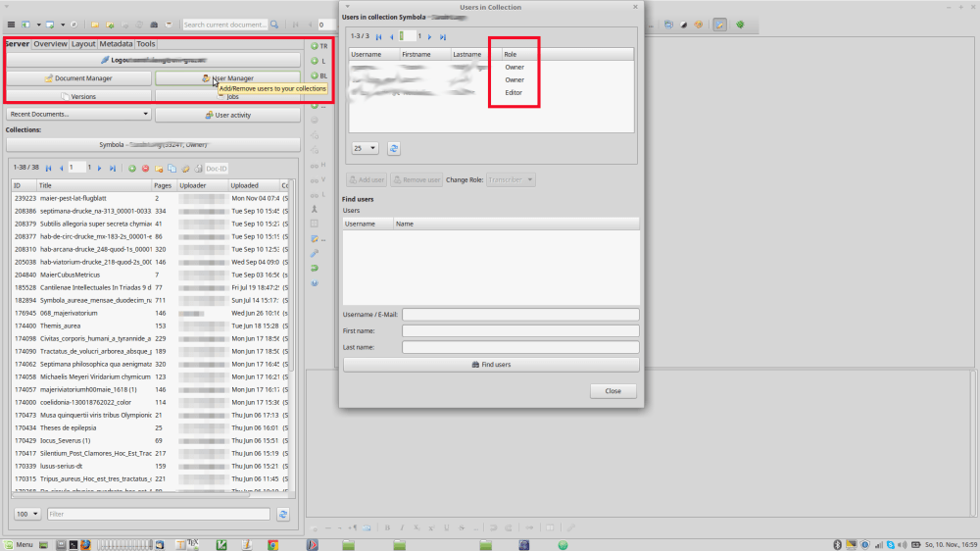
Task: Open the Versions button
Action: coord(78,96)
